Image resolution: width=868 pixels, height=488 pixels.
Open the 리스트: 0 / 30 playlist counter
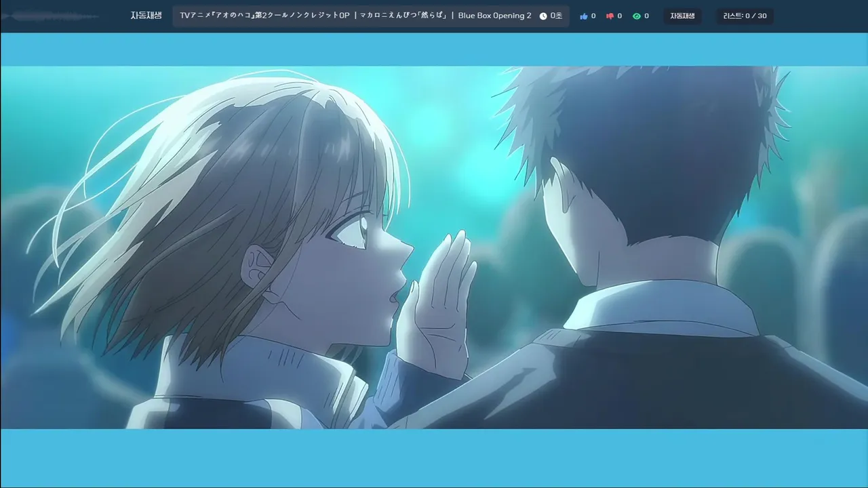745,16
